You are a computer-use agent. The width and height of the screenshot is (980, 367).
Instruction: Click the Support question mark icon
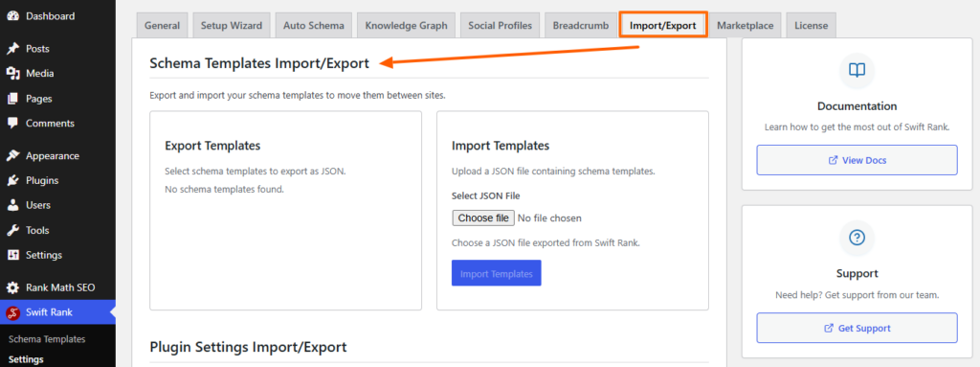[857, 238]
